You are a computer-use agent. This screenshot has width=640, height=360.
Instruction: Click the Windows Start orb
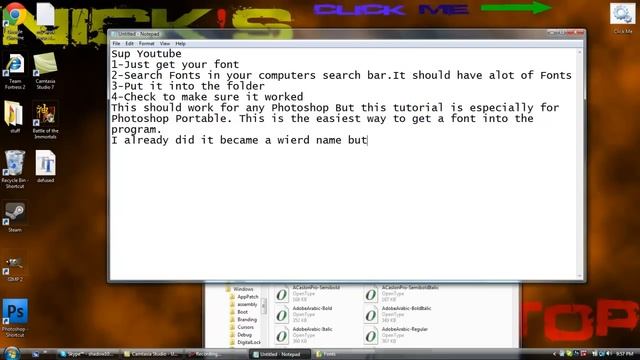pyautogui.click(x=11, y=353)
